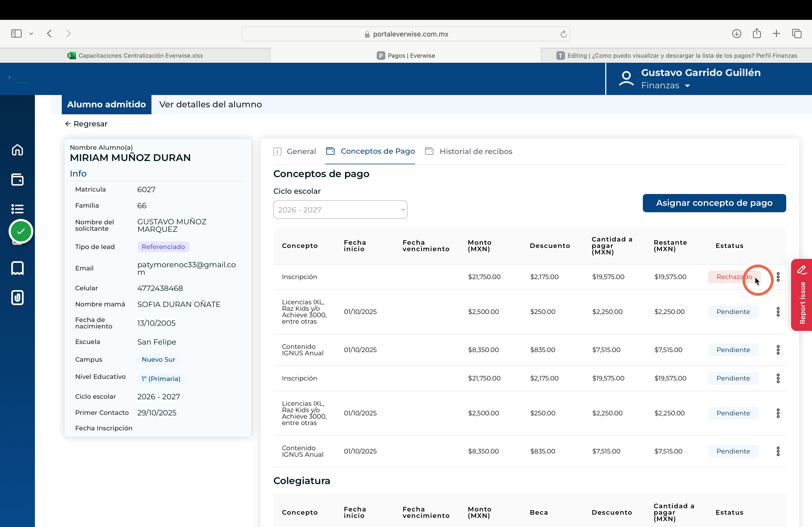This screenshot has width=812, height=527.
Task: Switch to Capacitaciones Centralización Everwise.xlsx browser tab
Action: point(135,56)
